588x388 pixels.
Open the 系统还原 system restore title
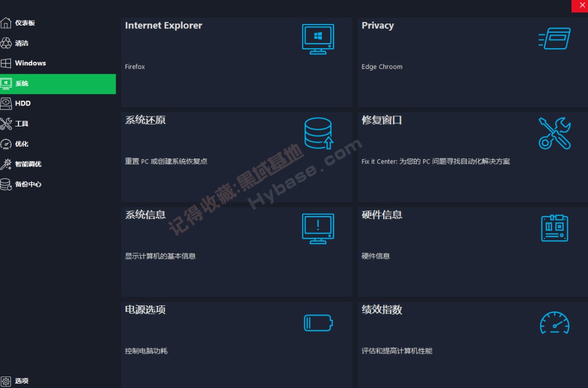pos(145,120)
